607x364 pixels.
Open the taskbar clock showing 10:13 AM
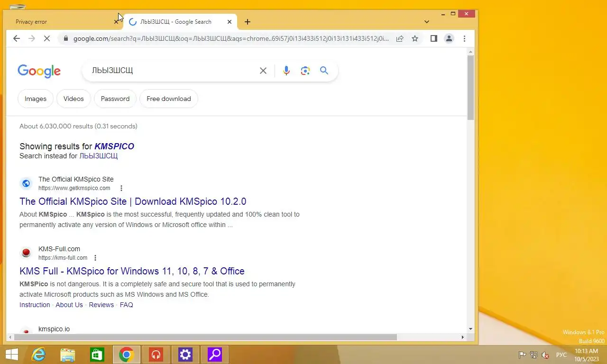pyautogui.click(x=587, y=355)
